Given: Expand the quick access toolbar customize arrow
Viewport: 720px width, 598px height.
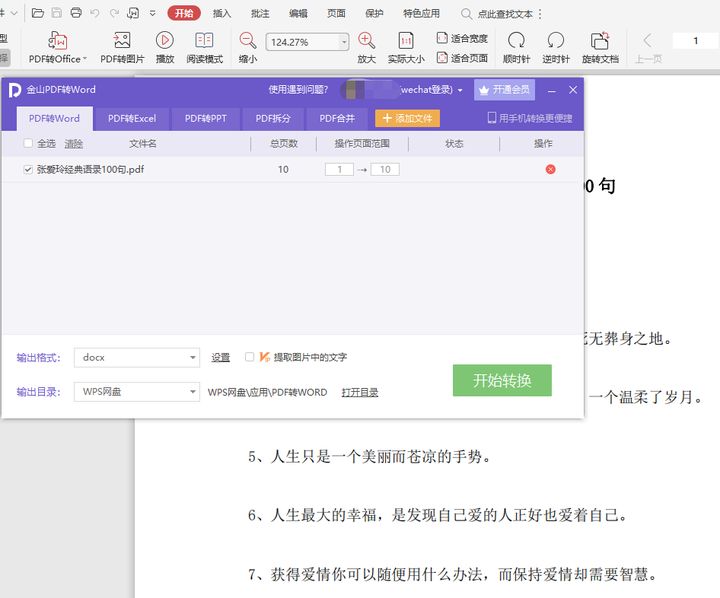Looking at the screenshot, I should (152, 13).
